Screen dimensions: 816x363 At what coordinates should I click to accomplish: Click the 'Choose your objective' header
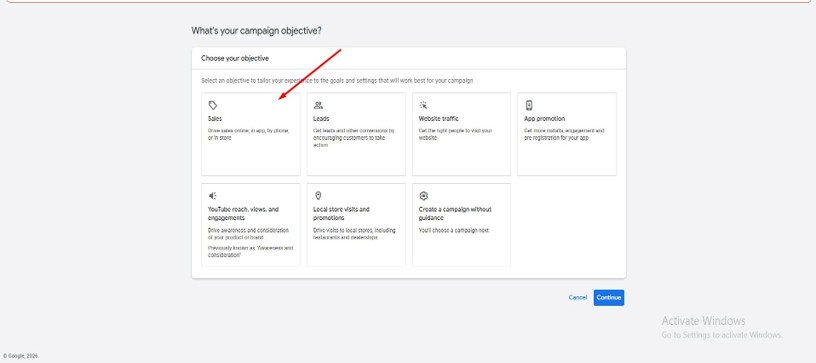(235, 59)
